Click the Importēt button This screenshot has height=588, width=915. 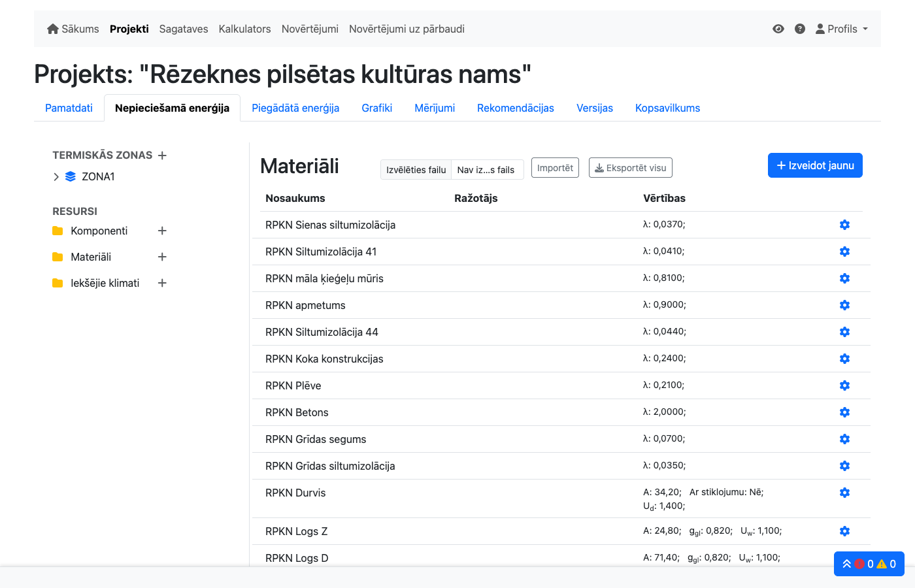click(555, 168)
